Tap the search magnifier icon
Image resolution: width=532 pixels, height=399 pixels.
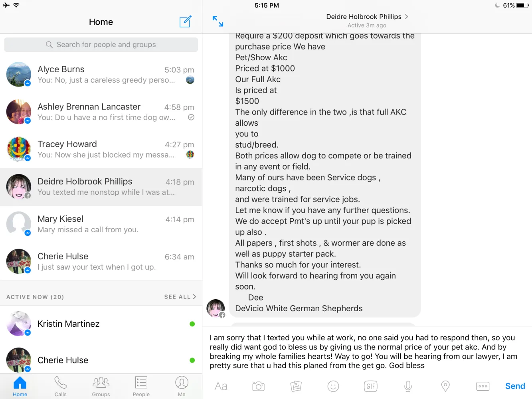tap(49, 45)
